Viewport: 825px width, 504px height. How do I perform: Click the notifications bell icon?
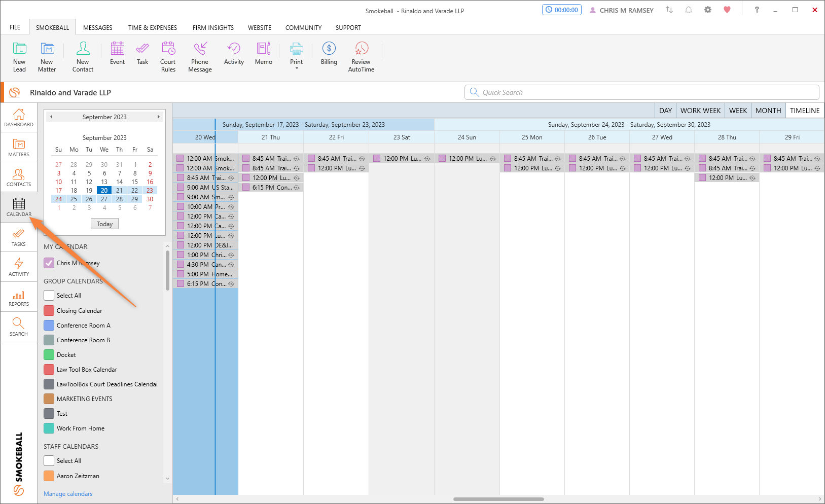coord(689,10)
